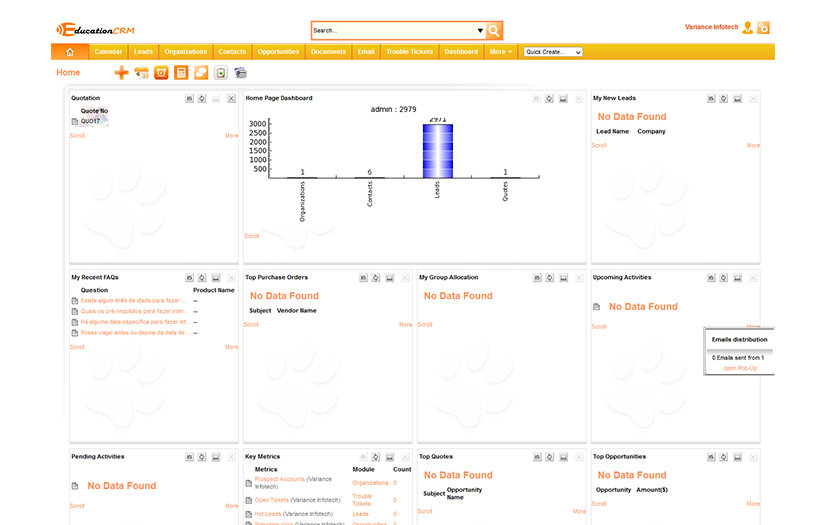Image resolution: width=825 pixels, height=525 pixels.
Task: Refresh the My New Leads widget
Action: (x=724, y=98)
